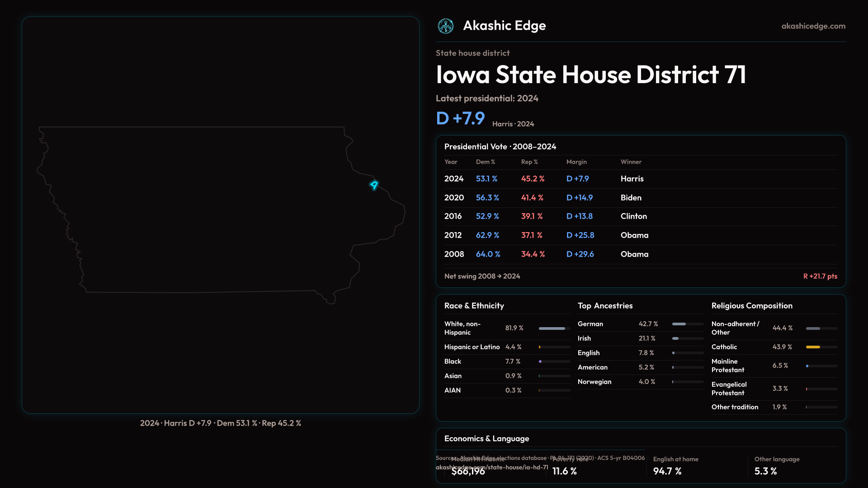Click the highlighted district marker on map
Screen dimensions: 868x488
[x=374, y=185]
